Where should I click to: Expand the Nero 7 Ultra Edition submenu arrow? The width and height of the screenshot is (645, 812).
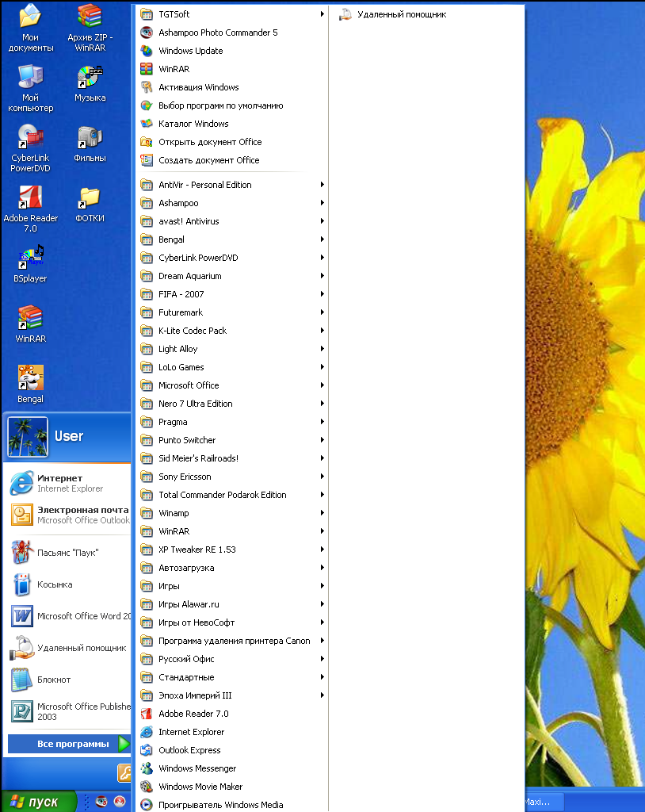(x=322, y=404)
